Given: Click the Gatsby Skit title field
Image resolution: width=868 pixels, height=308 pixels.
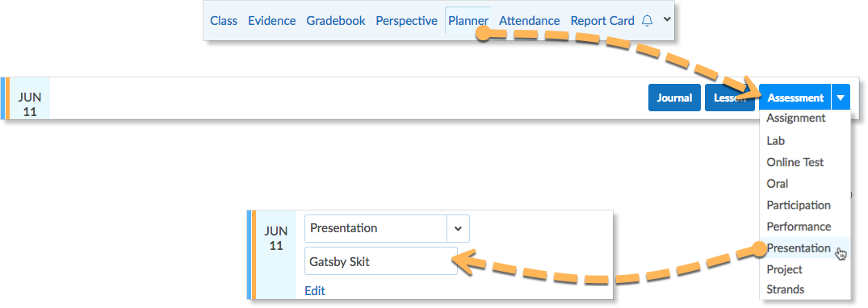Looking at the screenshot, I should coord(381,261).
